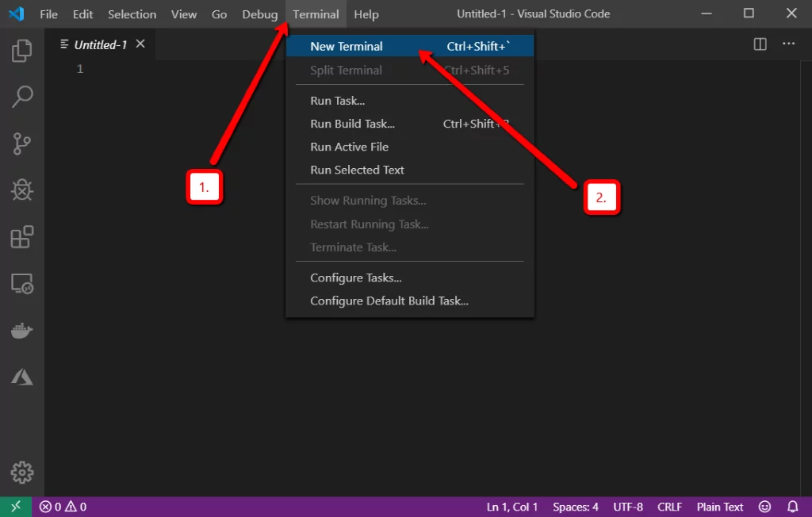Select Configure Tasks... menu item
This screenshot has width=812, height=517.
[x=410, y=278]
